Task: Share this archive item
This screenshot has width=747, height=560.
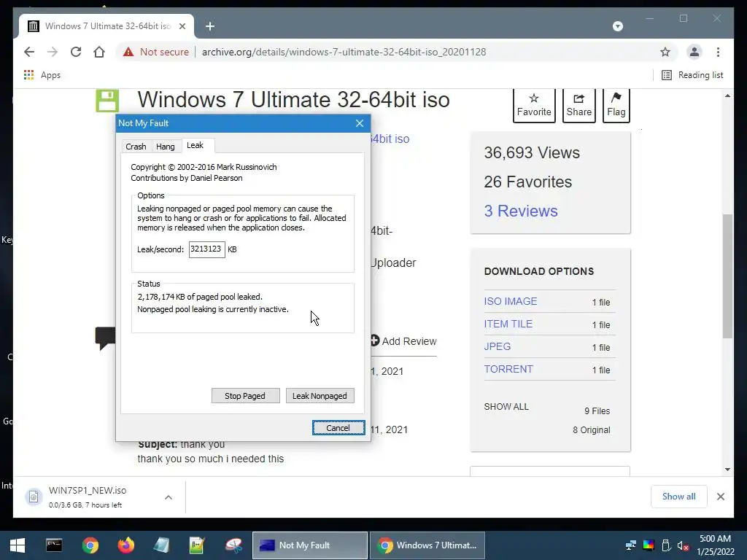Action: [578, 105]
